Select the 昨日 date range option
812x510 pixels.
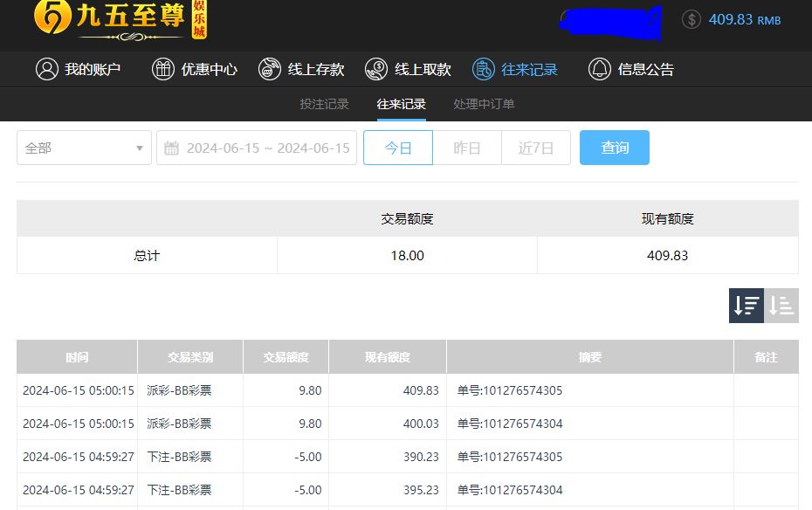point(467,148)
